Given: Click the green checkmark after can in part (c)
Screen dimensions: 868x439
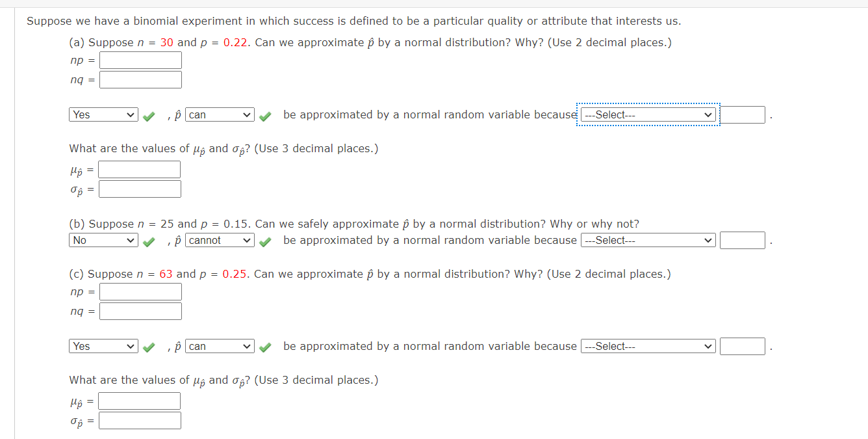Looking at the screenshot, I should 265,346.
